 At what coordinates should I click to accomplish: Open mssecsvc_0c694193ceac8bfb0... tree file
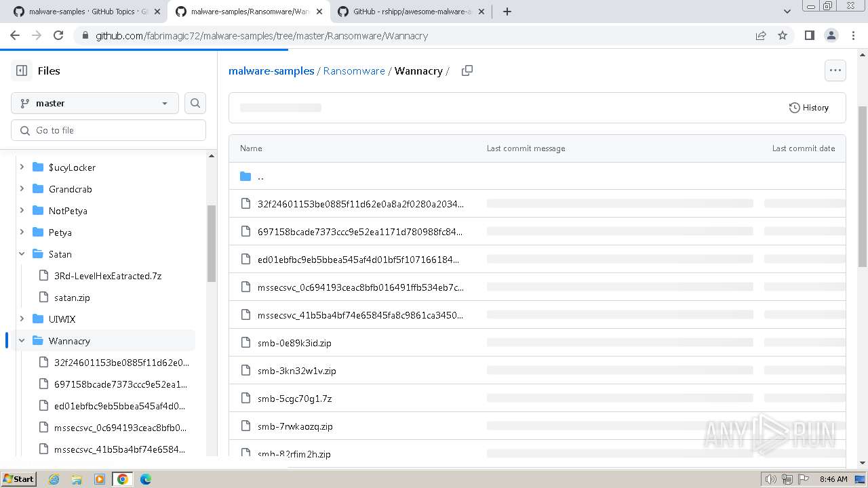coord(121,428)
